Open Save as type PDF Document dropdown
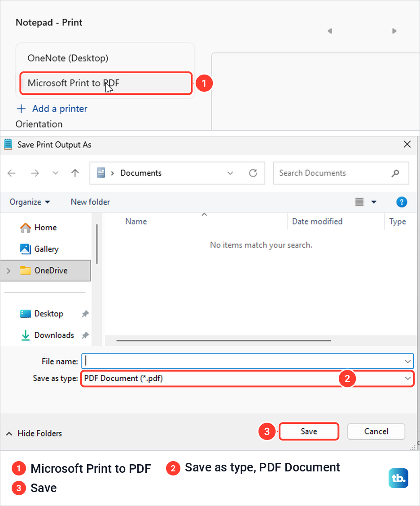The width and height of the screenshot is (420, 506). pos(247,378)
